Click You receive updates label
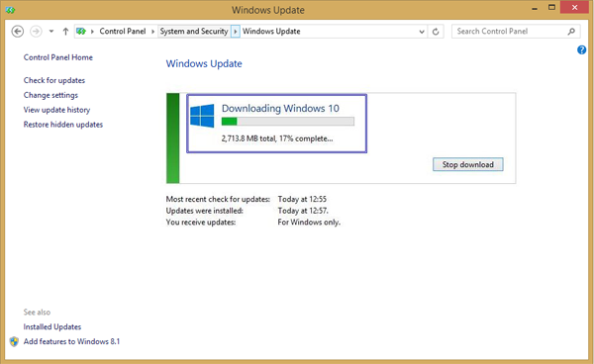Viewport: 594px width, 364px height. coord(201,223)
